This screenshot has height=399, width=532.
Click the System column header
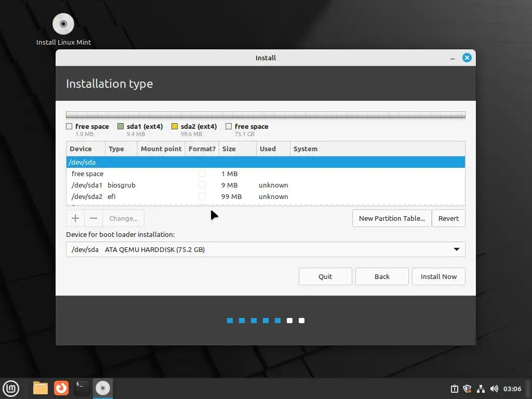pyautogui.click(x=378, y=149)
